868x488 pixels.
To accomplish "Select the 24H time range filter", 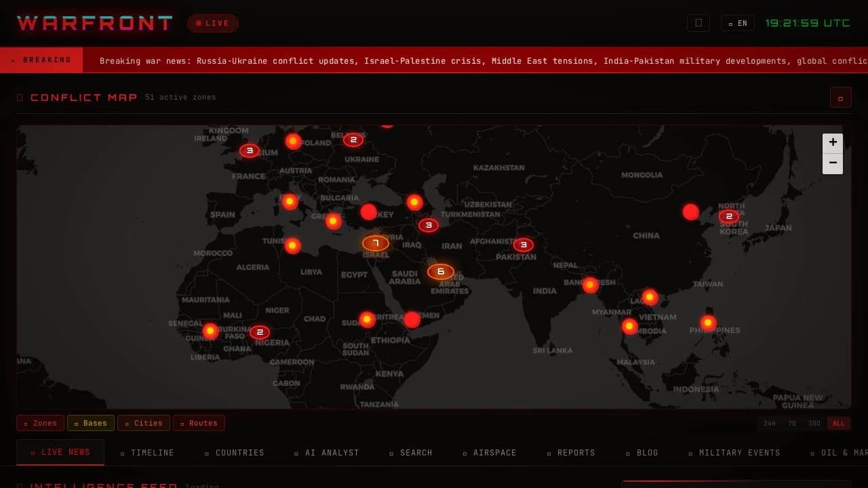I will click(x=770, y=424).
